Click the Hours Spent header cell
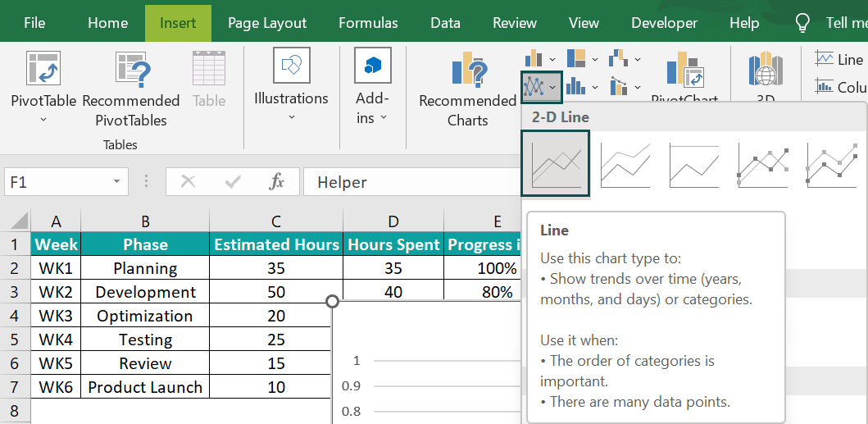Image resolution: width=868 pixels, height=424 pixels. click(393, 244)
